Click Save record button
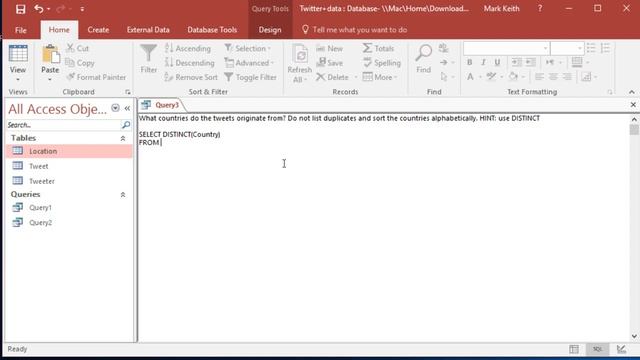Screen dimensions: 640x360 coord(330,63)
